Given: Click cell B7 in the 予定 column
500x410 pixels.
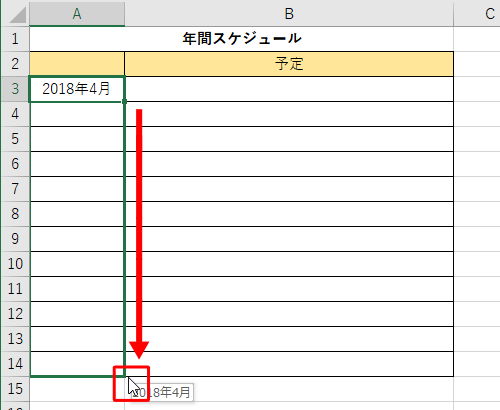Looking at the screenshot, I should tap(289, 189).
